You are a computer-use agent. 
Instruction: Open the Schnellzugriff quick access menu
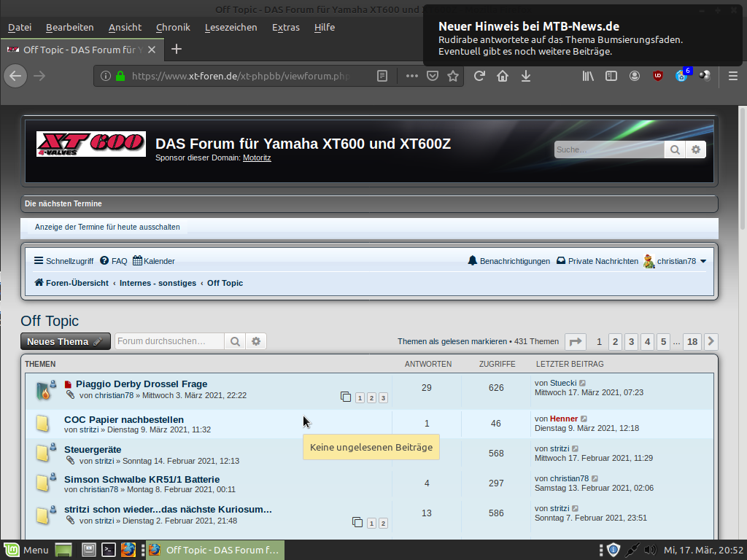tap(63, 261)
